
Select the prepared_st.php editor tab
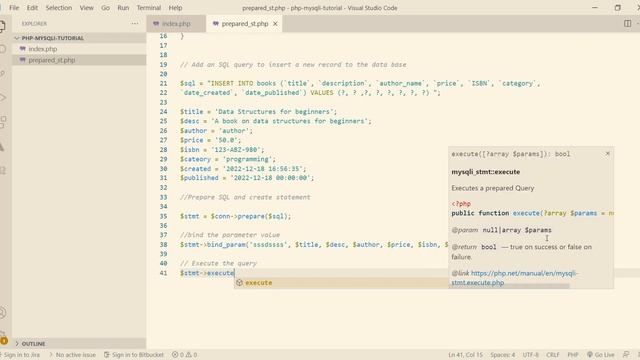(244, 24)
